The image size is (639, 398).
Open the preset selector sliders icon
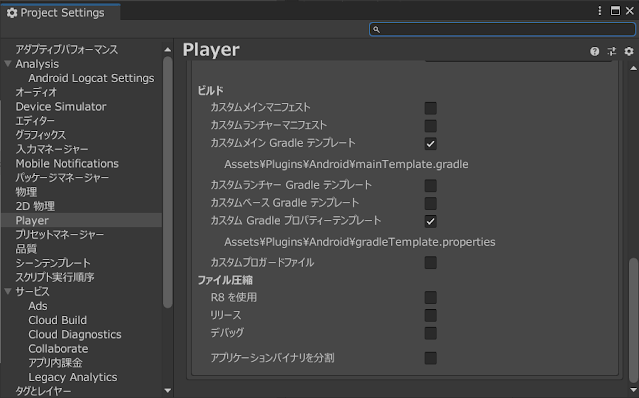pos(612,51)
